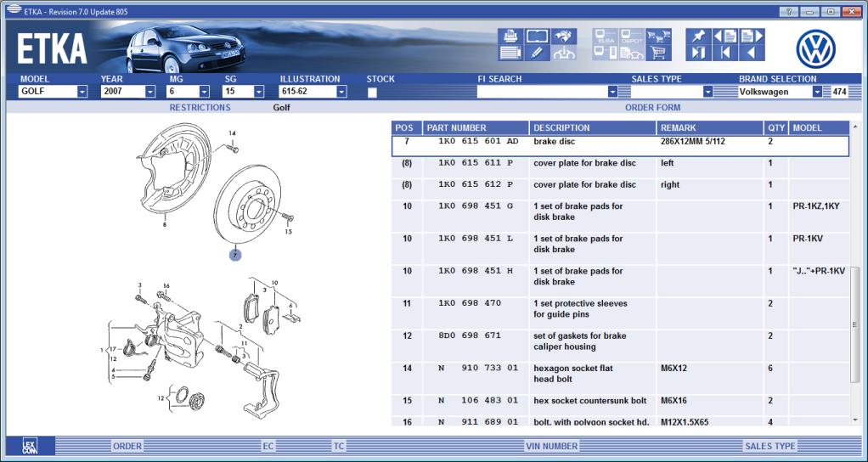Click the illustration frame view icon
This screenshot has height=462, width=868.
[537, 37]
